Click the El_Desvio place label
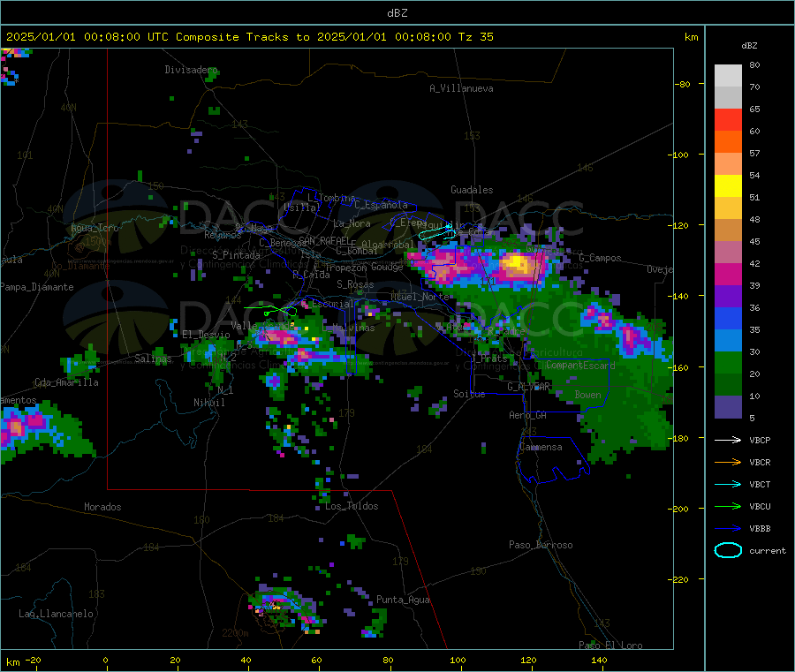The image size is (795, 672). [x=206, y=335]
